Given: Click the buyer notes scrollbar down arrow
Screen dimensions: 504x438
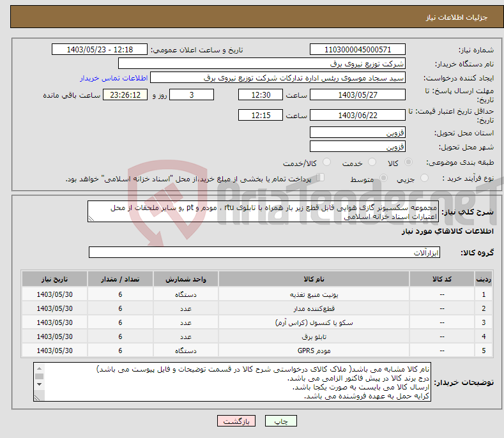Looking at the screenshot, I should (39, 384).
